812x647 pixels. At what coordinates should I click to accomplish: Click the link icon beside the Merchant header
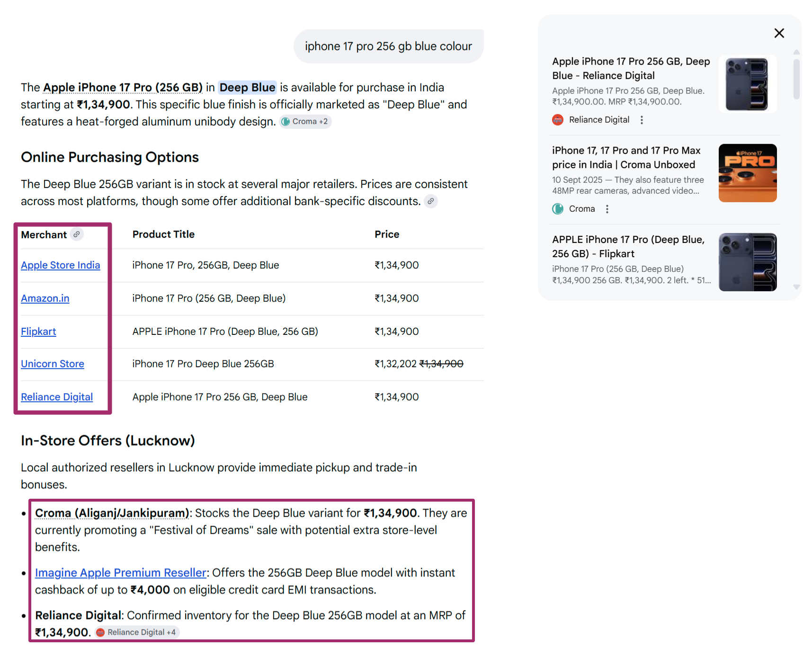coord(77,234)
